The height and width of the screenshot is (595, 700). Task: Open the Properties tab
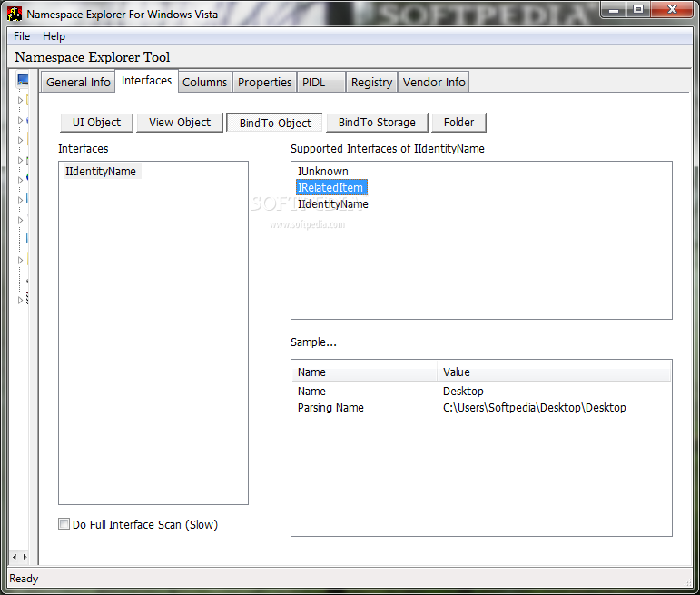(265, 82)
